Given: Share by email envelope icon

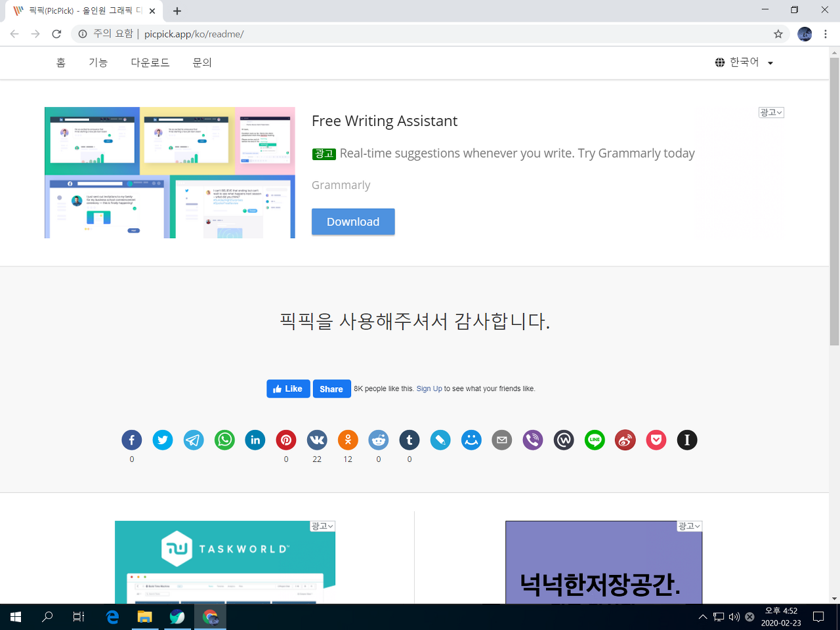Looking at the screenshot, I should coord(502,440).
